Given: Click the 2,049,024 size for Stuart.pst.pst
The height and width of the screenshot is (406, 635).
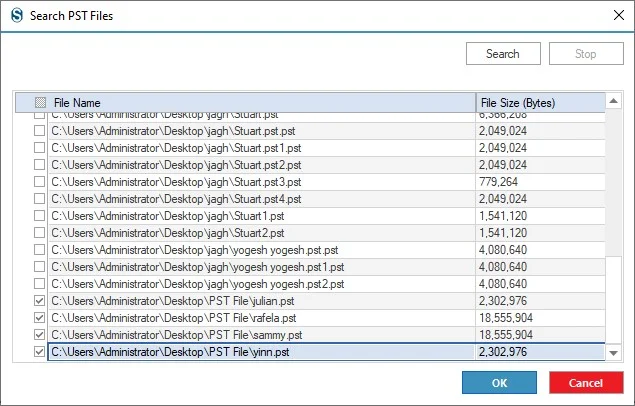Looking at the screenshot, I should pos(541,131).
